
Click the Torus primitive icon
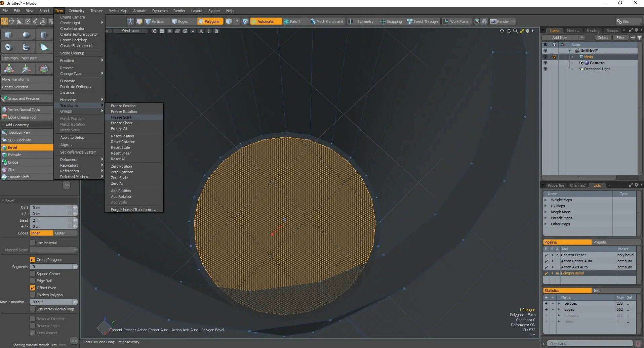coord(8,47)
